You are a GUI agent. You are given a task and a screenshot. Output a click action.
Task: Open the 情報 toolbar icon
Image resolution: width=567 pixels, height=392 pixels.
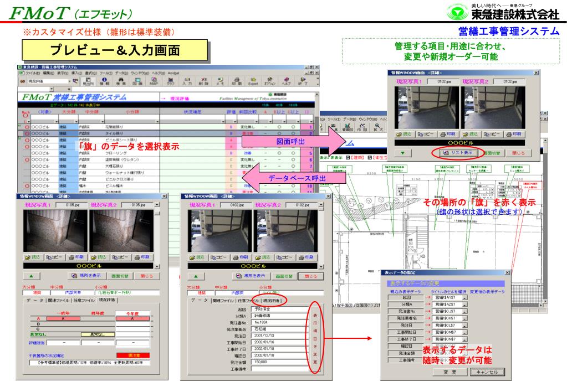[105, 81]
